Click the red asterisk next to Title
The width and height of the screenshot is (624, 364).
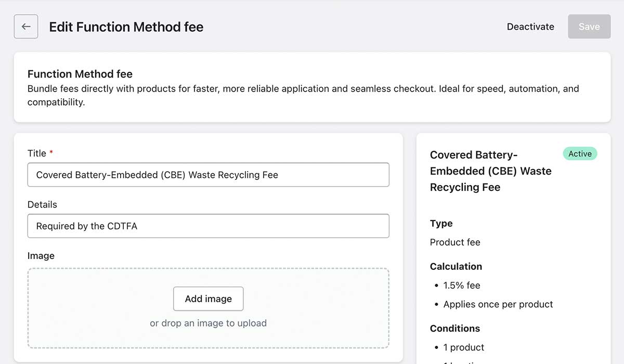point(50,153)
